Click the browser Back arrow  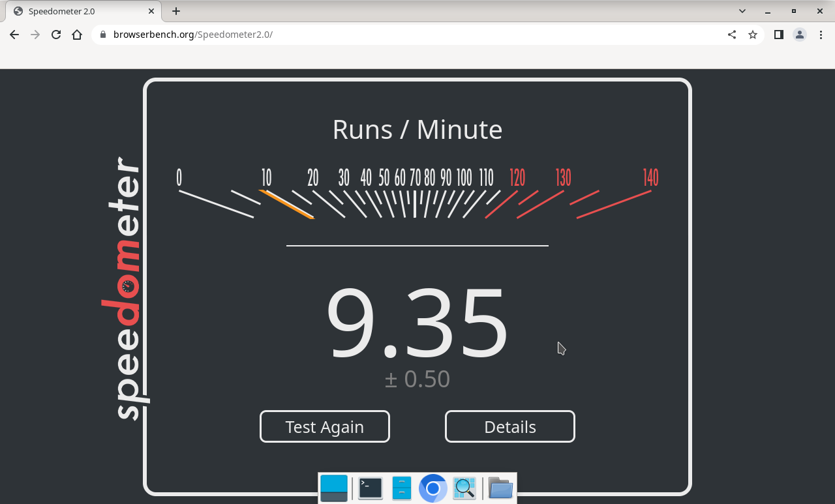coord(14,35)
